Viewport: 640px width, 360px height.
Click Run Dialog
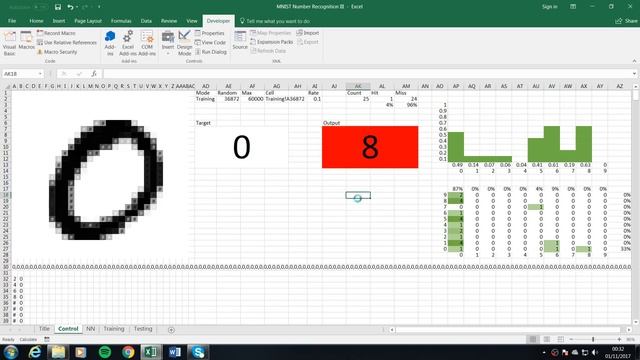[211, 52]
